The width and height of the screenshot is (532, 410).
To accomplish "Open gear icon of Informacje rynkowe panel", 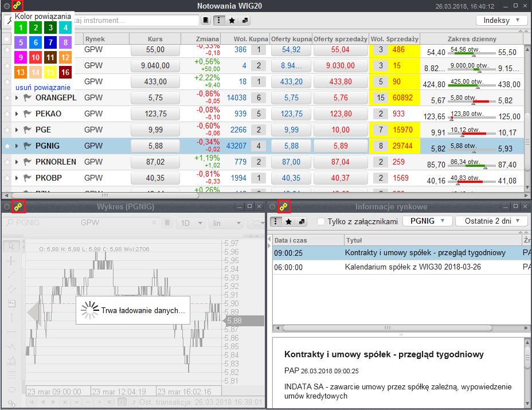I will (x=272, y=206).
